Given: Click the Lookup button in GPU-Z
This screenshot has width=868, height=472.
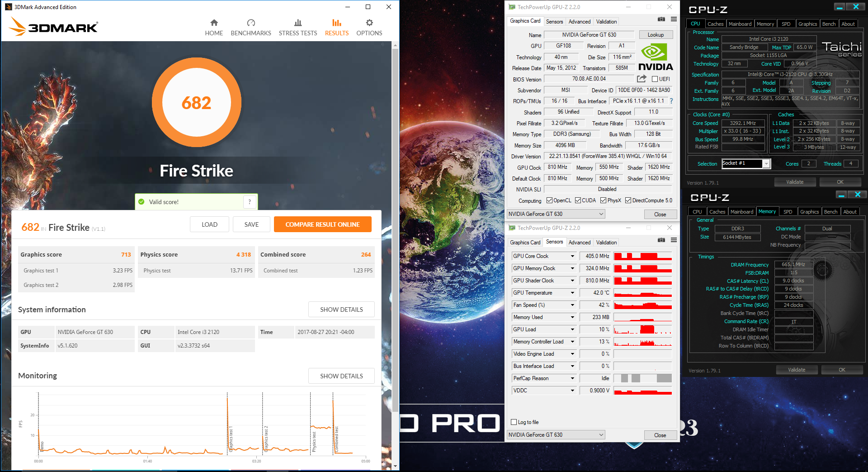Looking at the screenshot, I should [x=656, y=35].
